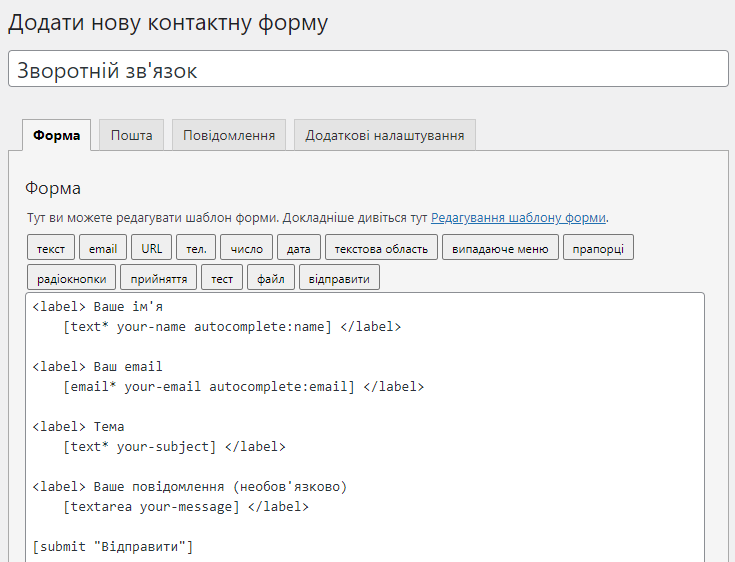Image resolution: width=735 pixels, height=562 pixels.
Task: Add a URL field tag
Action: click(151, 247)
